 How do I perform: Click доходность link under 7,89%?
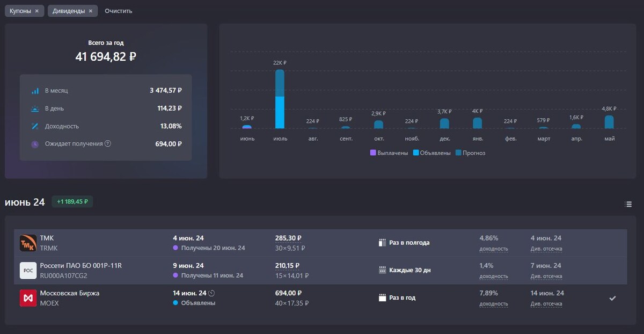point(494,304)
